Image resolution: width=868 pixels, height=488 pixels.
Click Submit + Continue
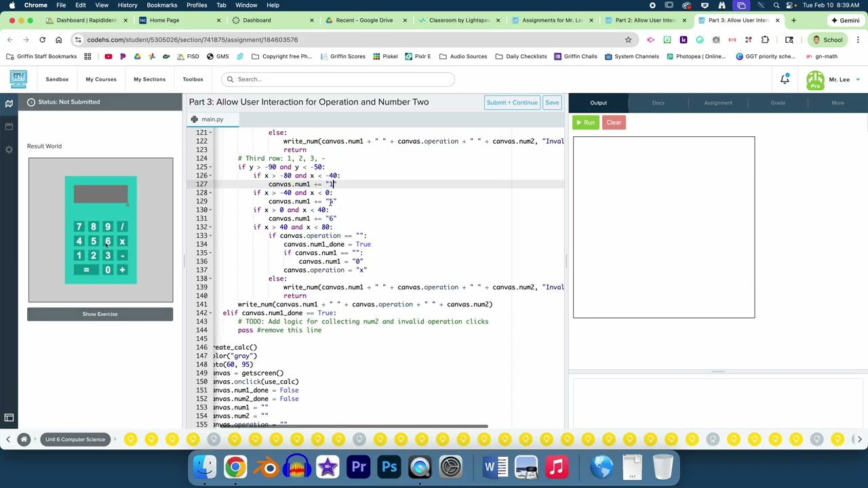click(x=511, y=102)
